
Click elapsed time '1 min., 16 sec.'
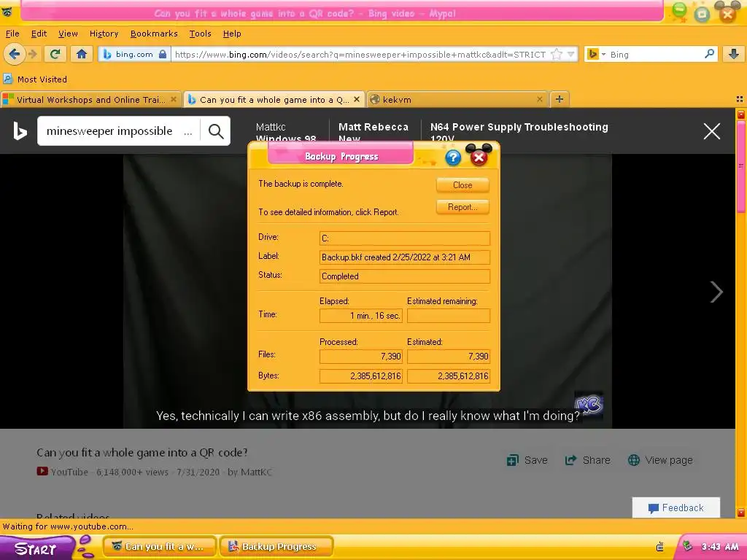click(x=361, y=316)
